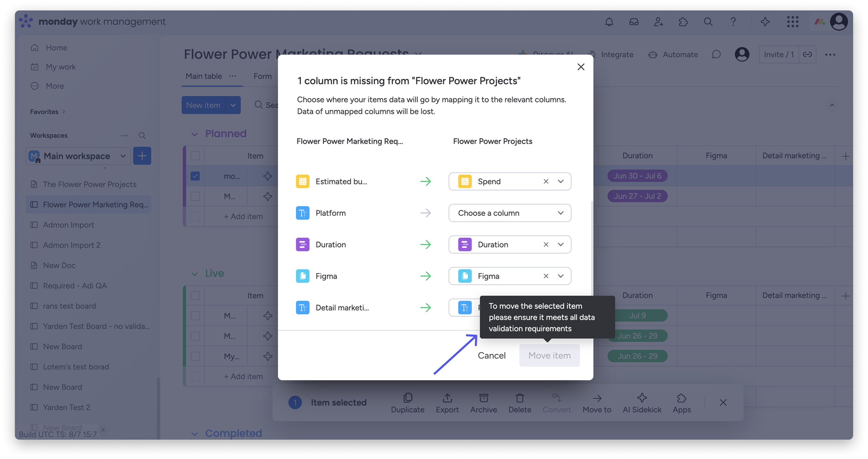Add column plus in Planned group header
The image size is (868, 459).
(845, 156)
